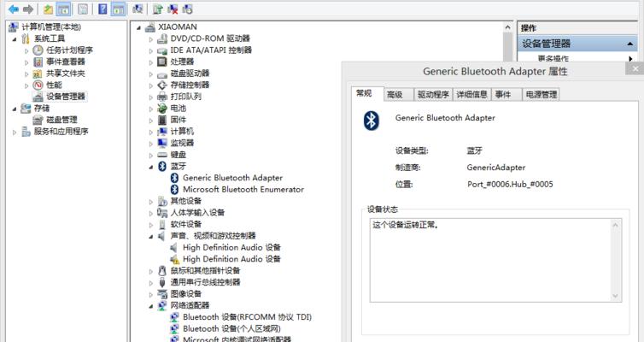The height and width of the screenshot is (342, 644).
Task: Expand the 通用串行总线控制器 category
Action: (x=150, y=282)
